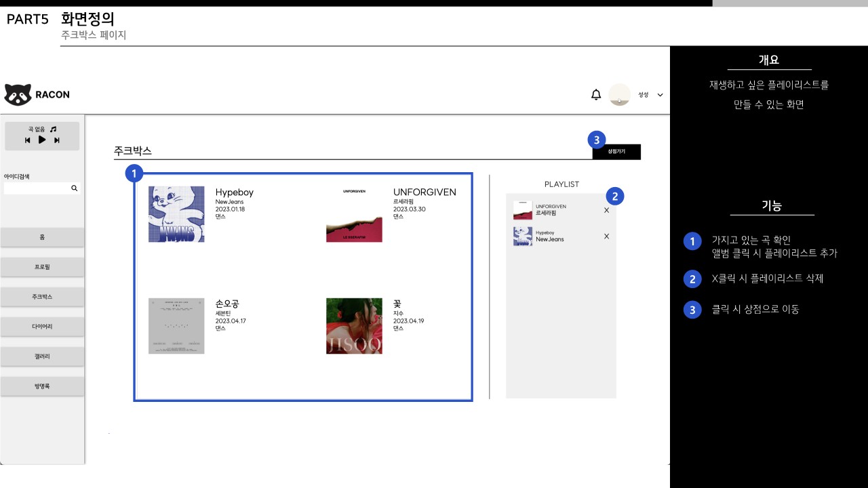Click the 손오공 song title text
This screenshot has width=868, height=488.
[227, 304]
